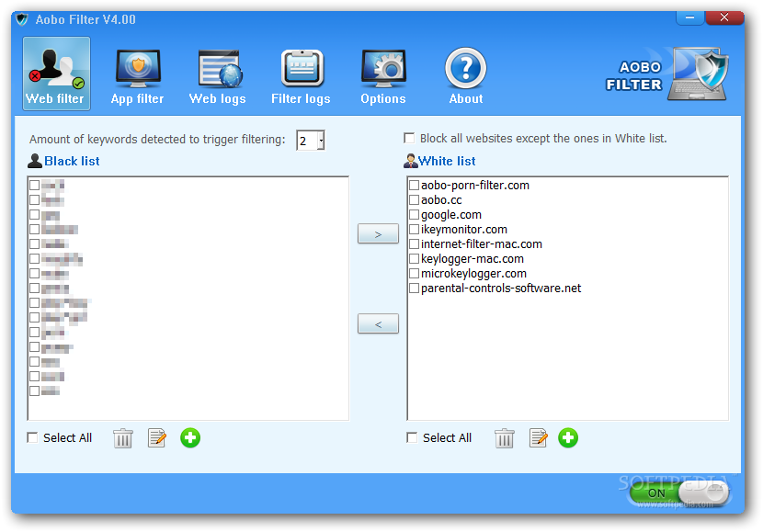The image size is (763, 532).
Task: Check the last Black list entry checkbox
Action: coord(35,391)
